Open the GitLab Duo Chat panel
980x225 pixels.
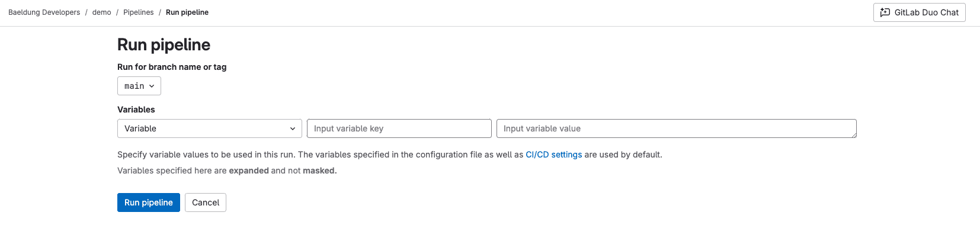point(920,12)
